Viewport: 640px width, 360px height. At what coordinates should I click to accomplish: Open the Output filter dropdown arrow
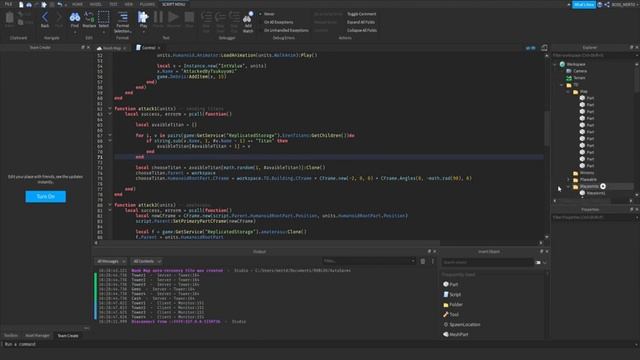click(413, 261)
